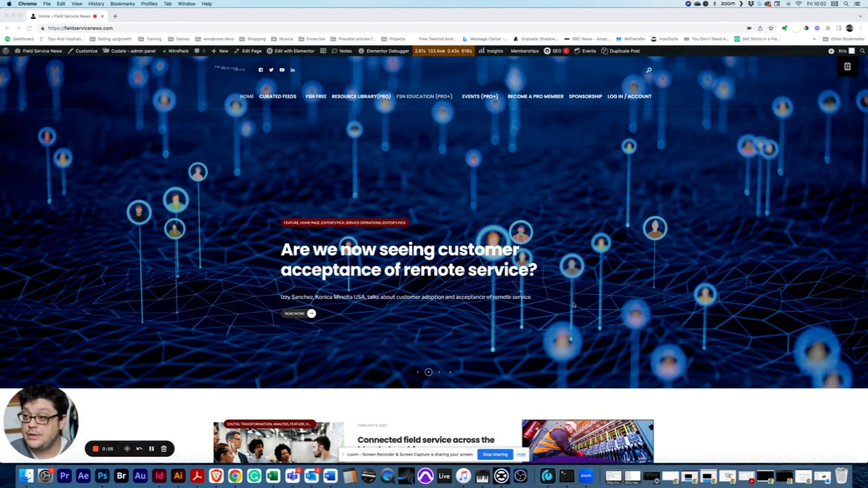
Task: Stop the Loom recording with the red square
Action: (95, 449)
